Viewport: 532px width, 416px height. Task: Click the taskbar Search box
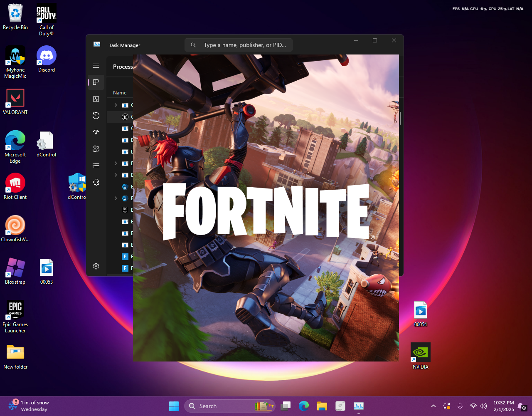230,406
